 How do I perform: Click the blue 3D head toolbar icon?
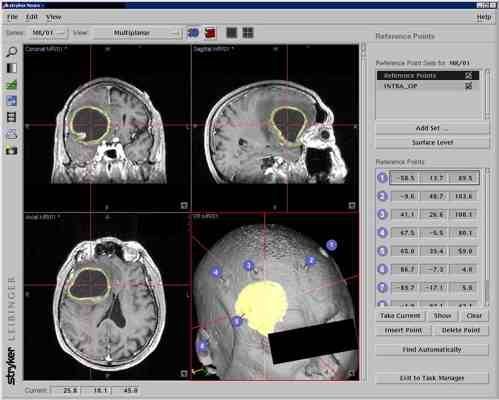click(x=193, y=33)
